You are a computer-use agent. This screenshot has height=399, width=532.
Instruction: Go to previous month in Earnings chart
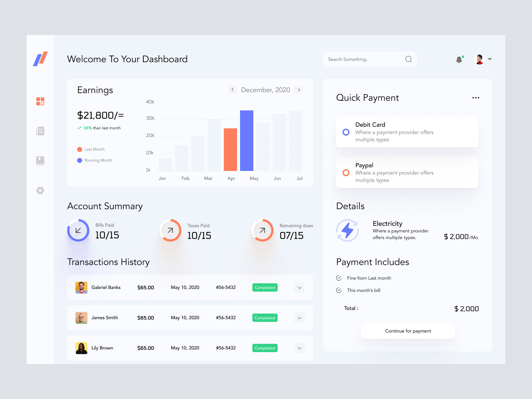[x=232, y=89]
